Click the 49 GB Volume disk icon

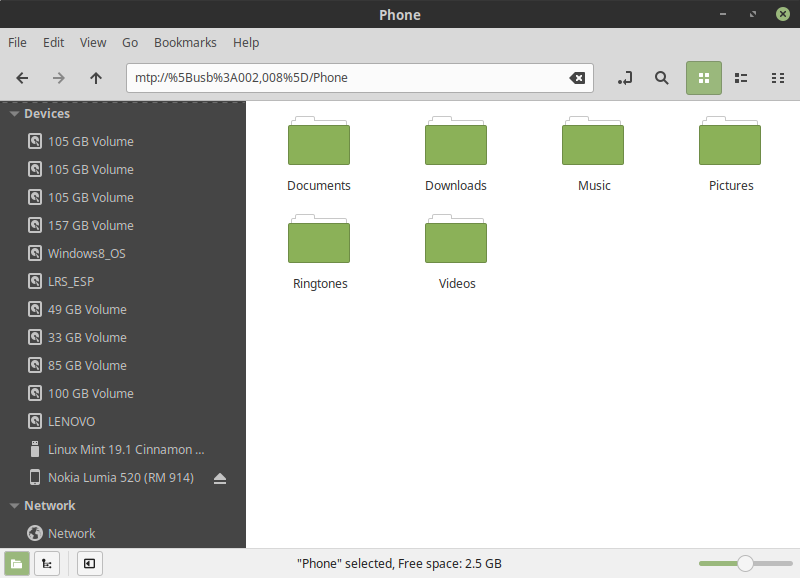(35, 309)
